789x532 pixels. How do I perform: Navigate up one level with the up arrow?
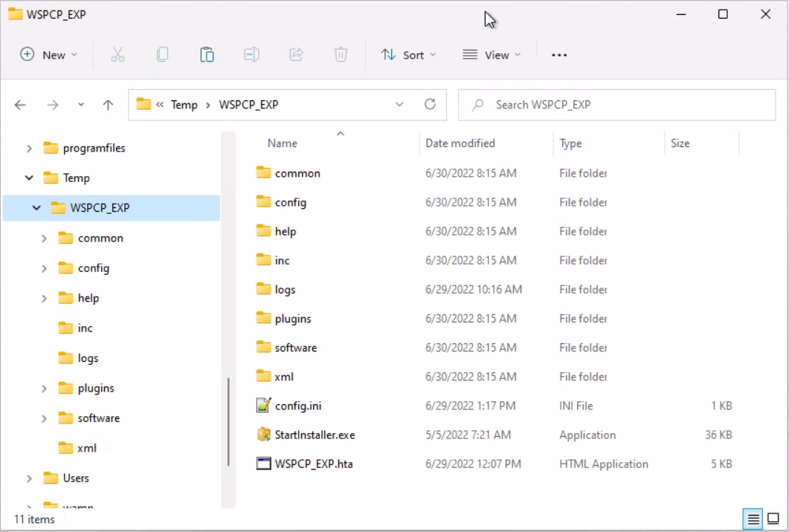coord(107,105)
